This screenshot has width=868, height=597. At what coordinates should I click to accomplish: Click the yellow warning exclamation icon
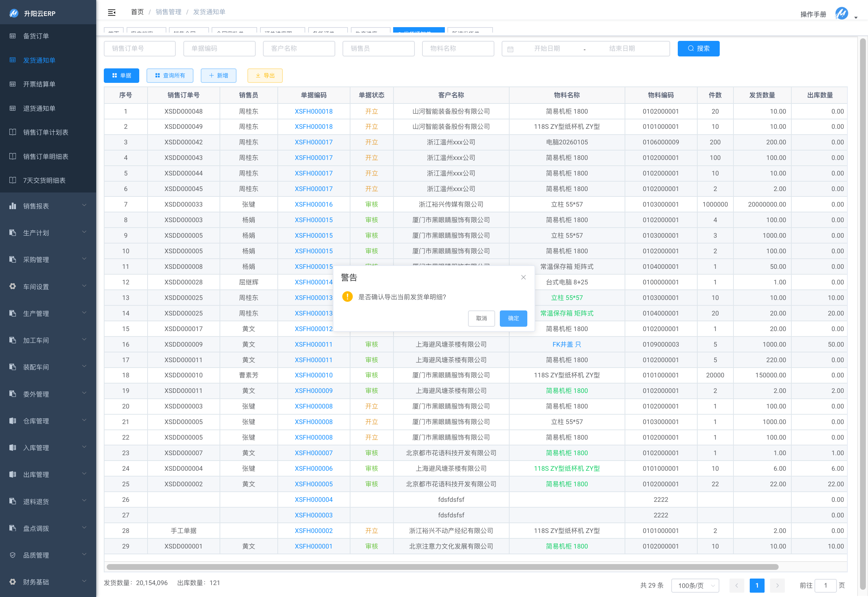[x=347, y=297]
